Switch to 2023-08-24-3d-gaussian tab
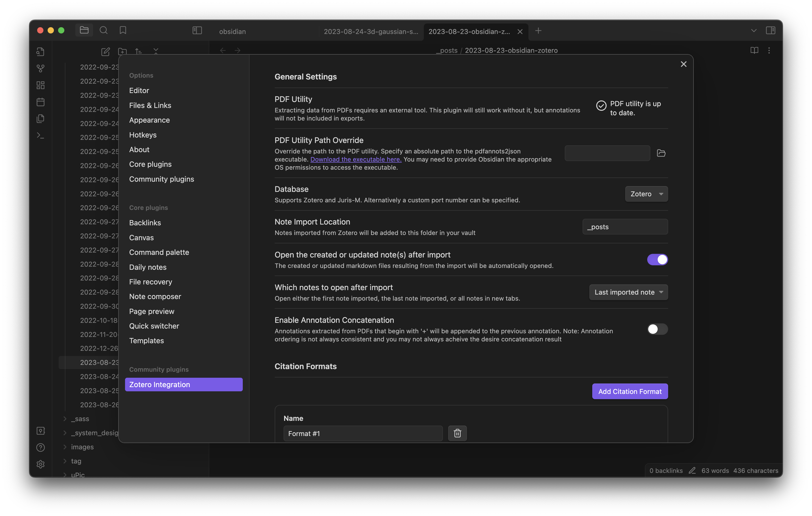Screen dimensions: 812x516 click(x=371, y=31)
